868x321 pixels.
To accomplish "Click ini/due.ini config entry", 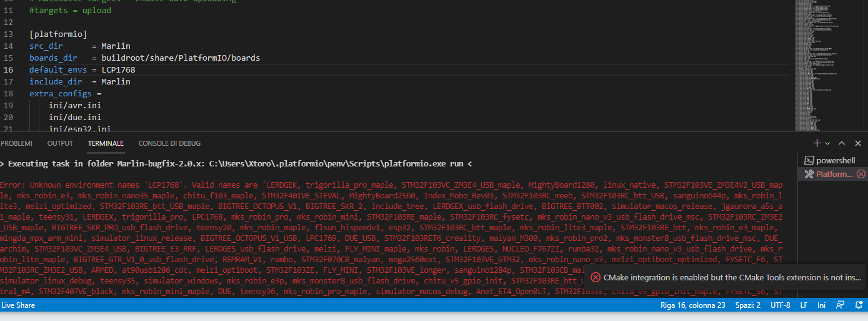I will point(75,117).
